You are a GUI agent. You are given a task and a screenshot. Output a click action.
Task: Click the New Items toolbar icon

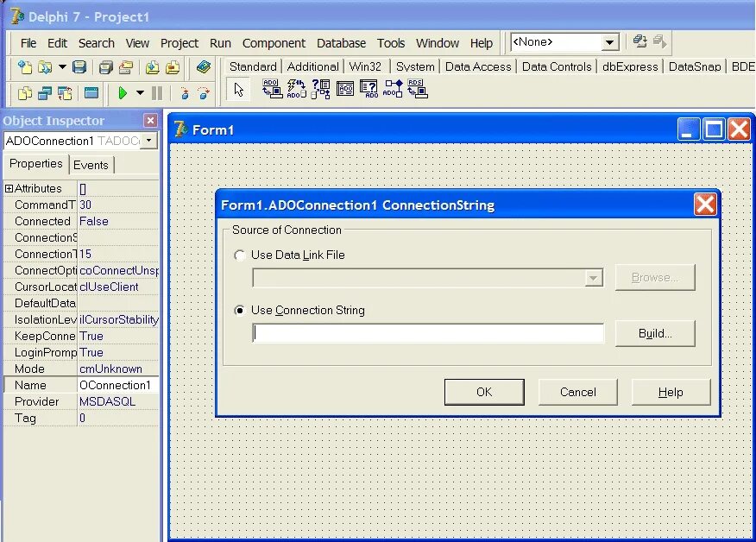[24, 67]
